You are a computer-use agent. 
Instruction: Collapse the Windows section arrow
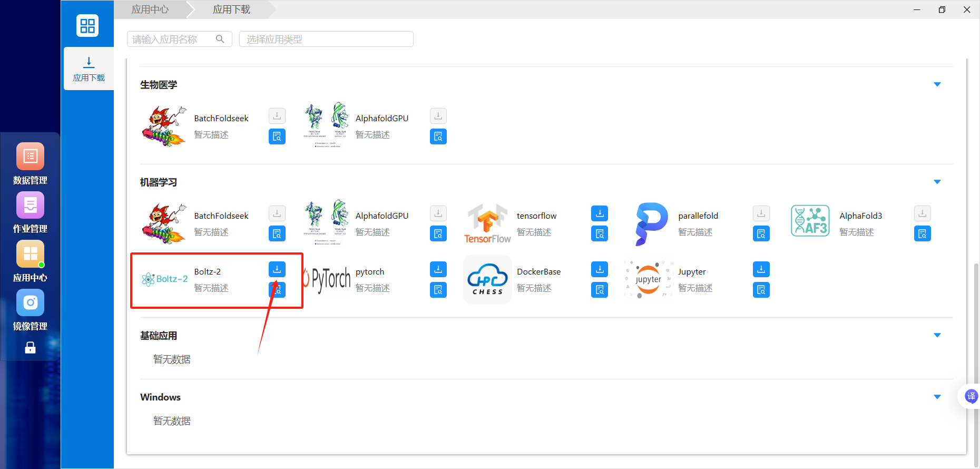pyautogui.click(x=937, y=397)
